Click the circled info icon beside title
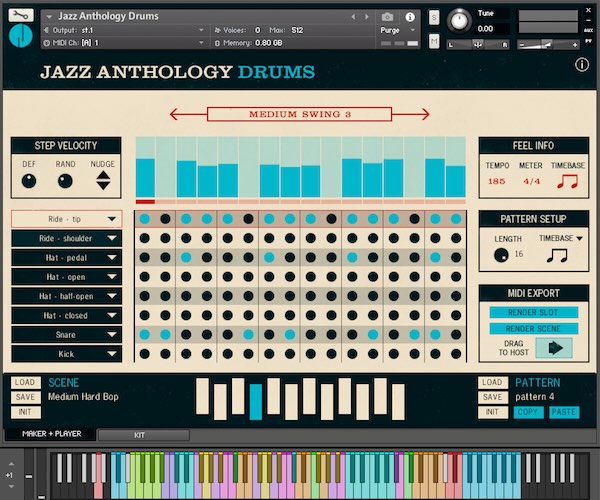This screenshot has height=500, width=600. point(582,65)
